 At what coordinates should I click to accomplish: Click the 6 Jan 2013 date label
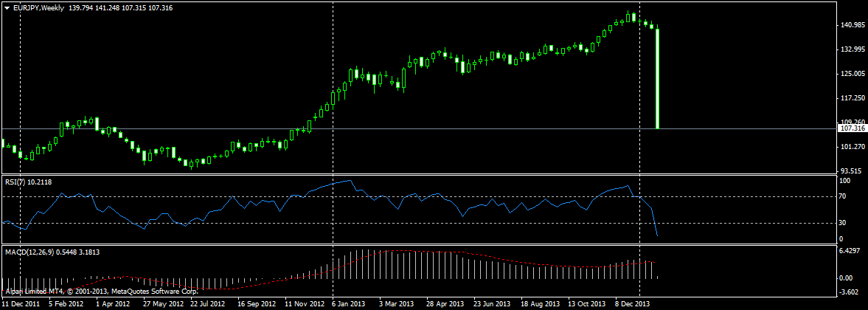tap(350, 304)
